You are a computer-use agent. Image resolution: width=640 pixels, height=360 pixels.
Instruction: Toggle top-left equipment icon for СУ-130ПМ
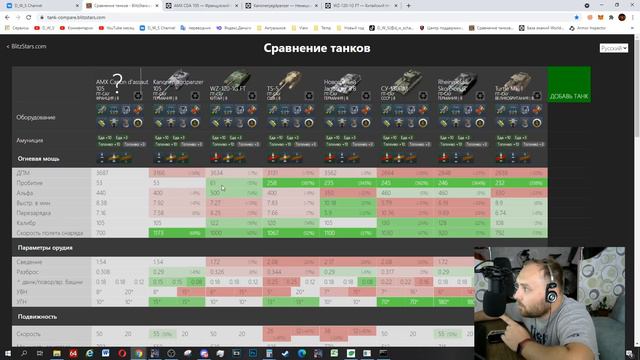pos(387,109)
